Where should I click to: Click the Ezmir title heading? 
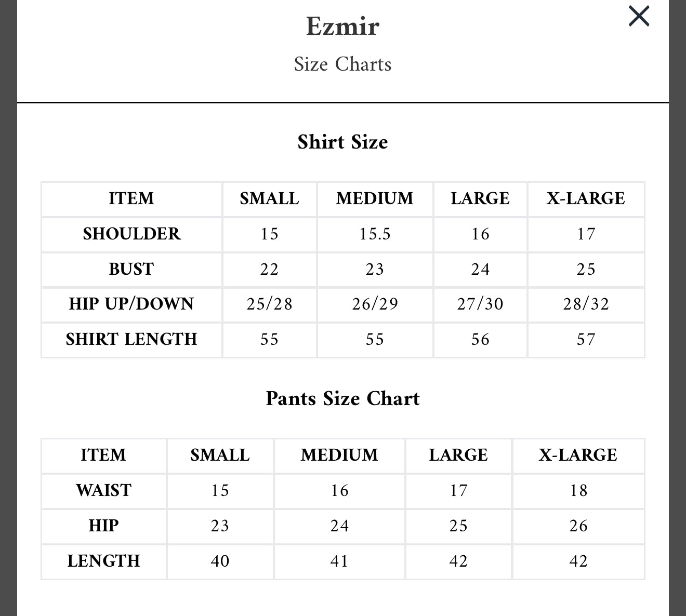[x=342, y=26]
